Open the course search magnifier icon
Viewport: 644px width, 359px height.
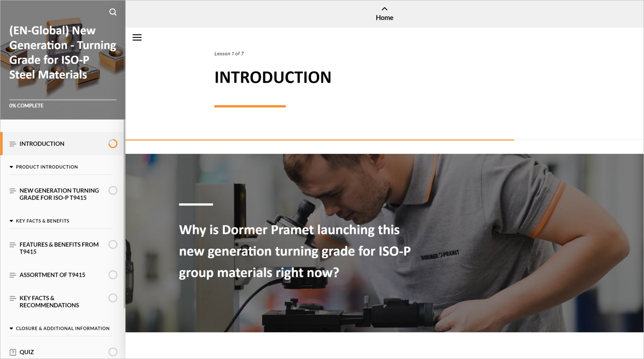point(113,12)
